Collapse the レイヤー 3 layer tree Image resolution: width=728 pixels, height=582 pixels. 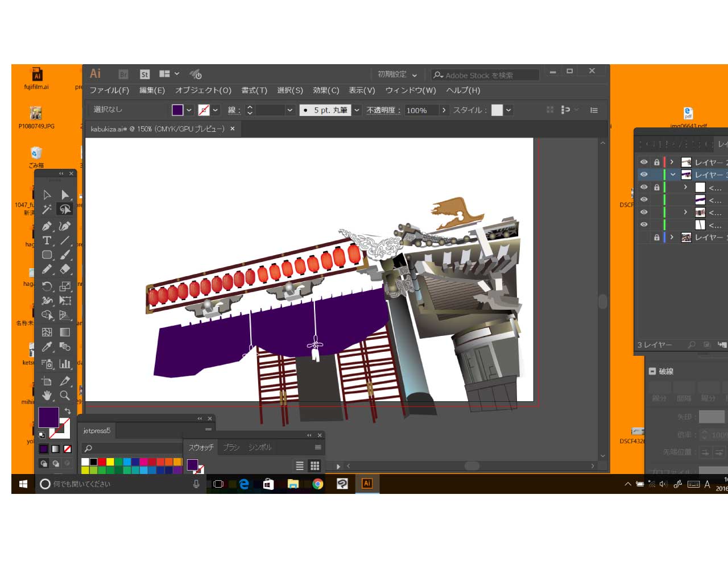point(673,174)
